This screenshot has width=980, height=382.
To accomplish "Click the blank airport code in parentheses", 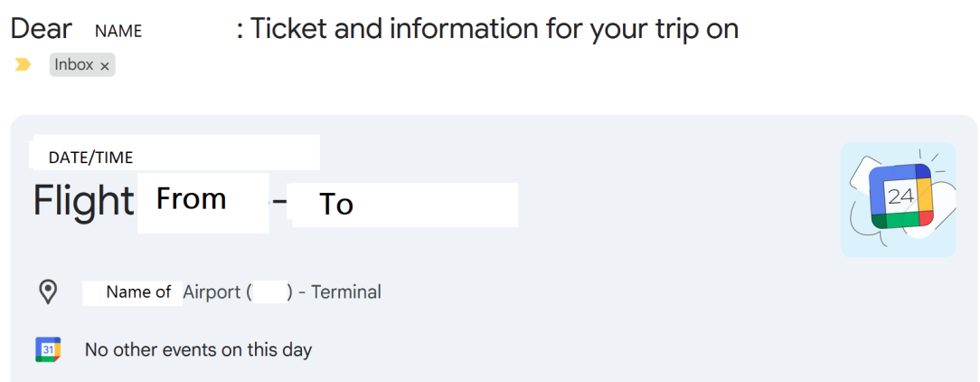I will pyautogui.click(x=268, y=292).
